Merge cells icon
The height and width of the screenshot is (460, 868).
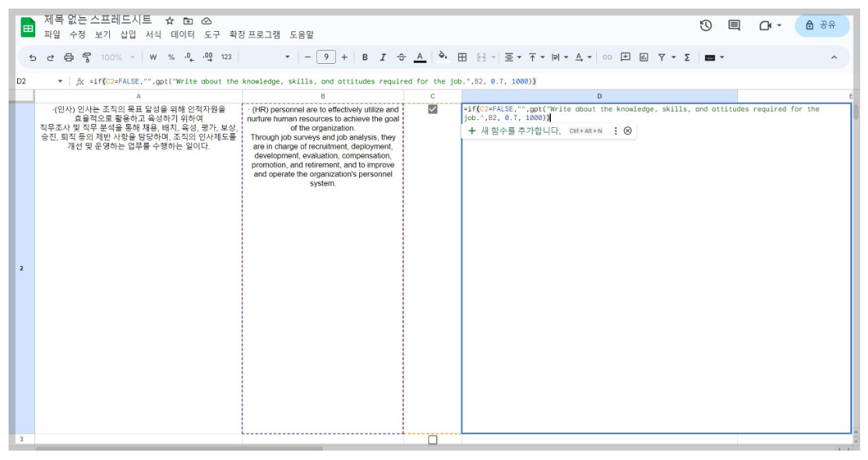[481, 57]
